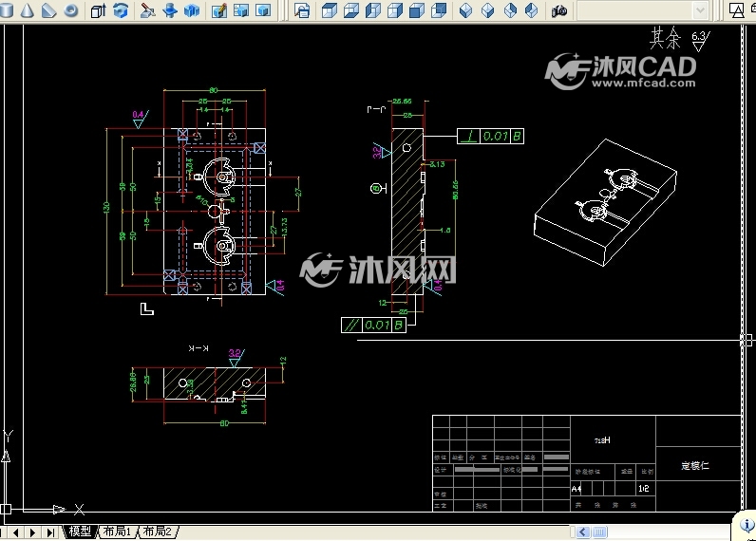Jump to last tab arrow
Screen dimensions: 756x541
pyautogui.click(x=49, y=532)
